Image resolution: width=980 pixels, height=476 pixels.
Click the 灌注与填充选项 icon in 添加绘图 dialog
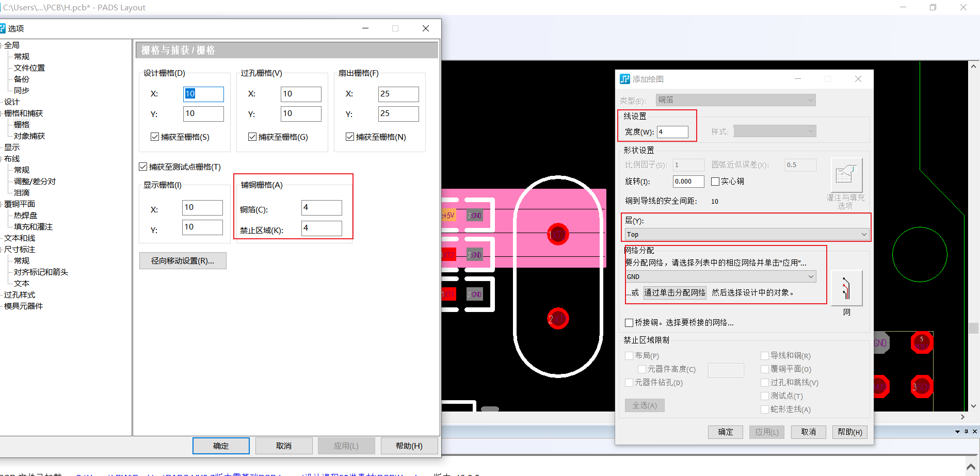tap(846, 175)
